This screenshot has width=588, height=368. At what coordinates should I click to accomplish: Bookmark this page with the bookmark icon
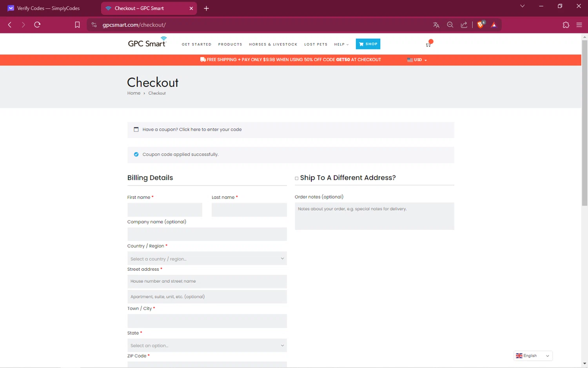tap(77, 25)
